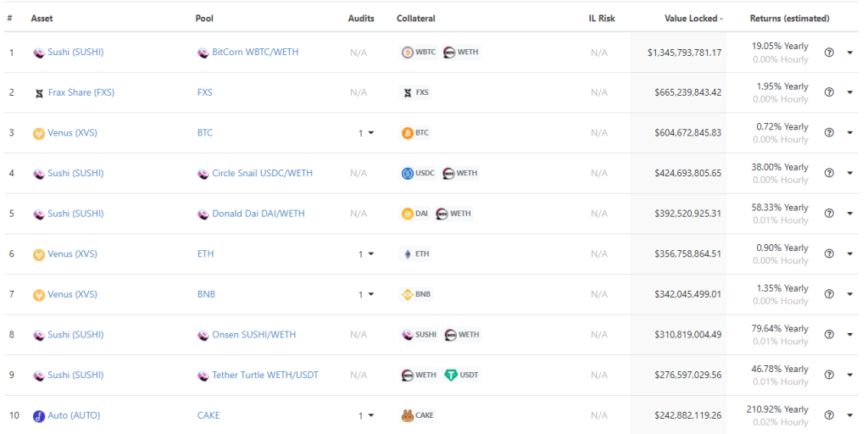Click the CAKE pancake bunny collateral icon

[x=408, y=415]
